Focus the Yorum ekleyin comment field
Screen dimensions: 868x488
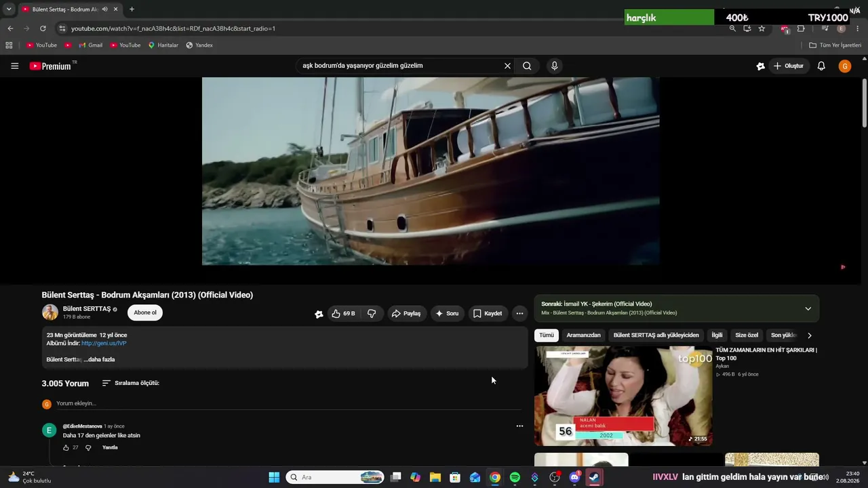[x=289, y=403]
